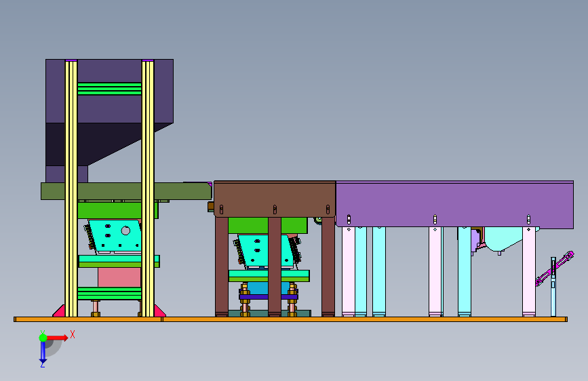Click the blue Z axis of triad
The height and width of the screenshot is (381, 588).
coord(43,353)
